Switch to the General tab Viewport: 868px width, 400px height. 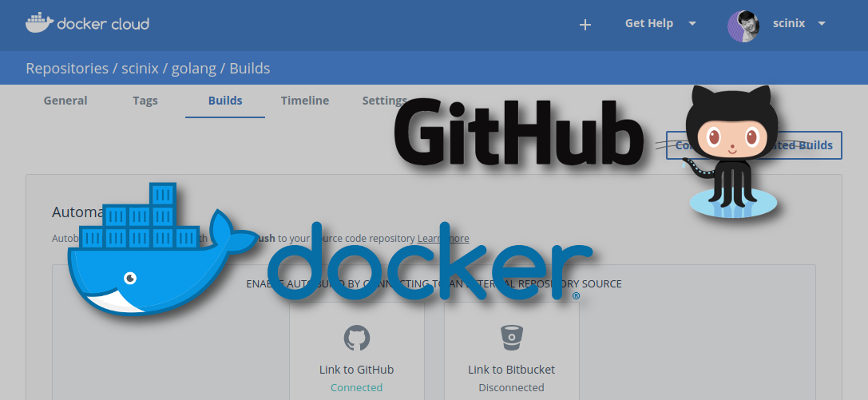point(65,101)
